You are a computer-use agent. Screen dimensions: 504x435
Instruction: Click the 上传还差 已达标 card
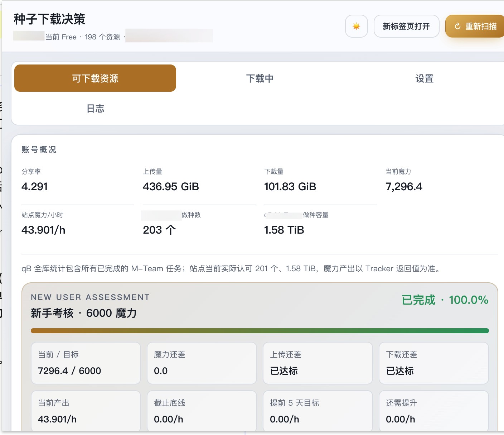click(318, 363)
